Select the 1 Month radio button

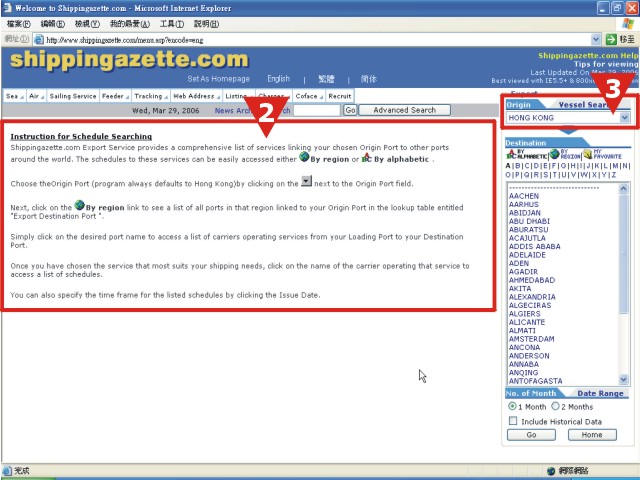[x=512, y=406]
